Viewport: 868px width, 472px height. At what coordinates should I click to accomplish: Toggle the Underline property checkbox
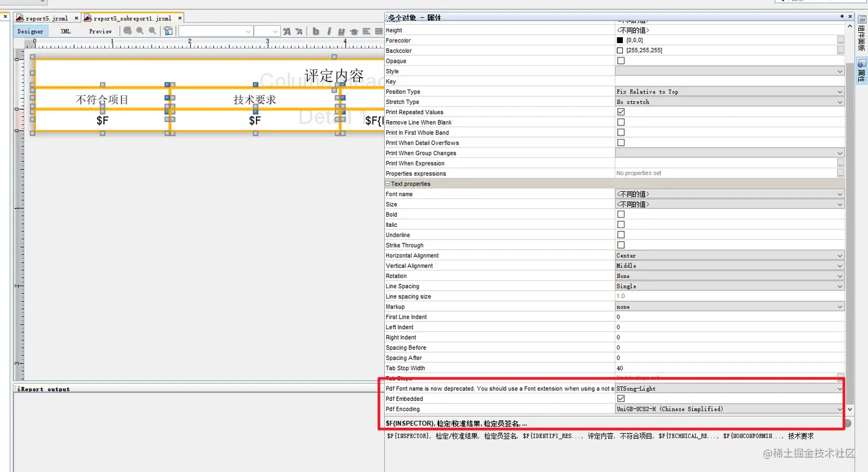(x=621, y=235)
